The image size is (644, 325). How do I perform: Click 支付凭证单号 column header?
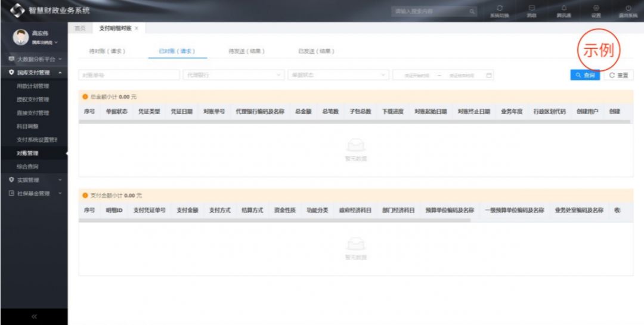[150, 210]
